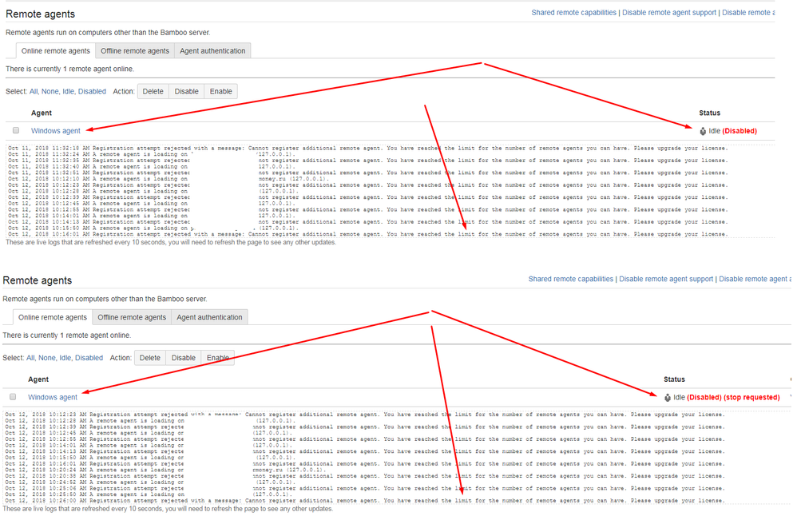The width and height of the screenshot is (797, 532).
Task: Click the 'Idle (Disabled) (stop requested)' status text
Action: 727,398
